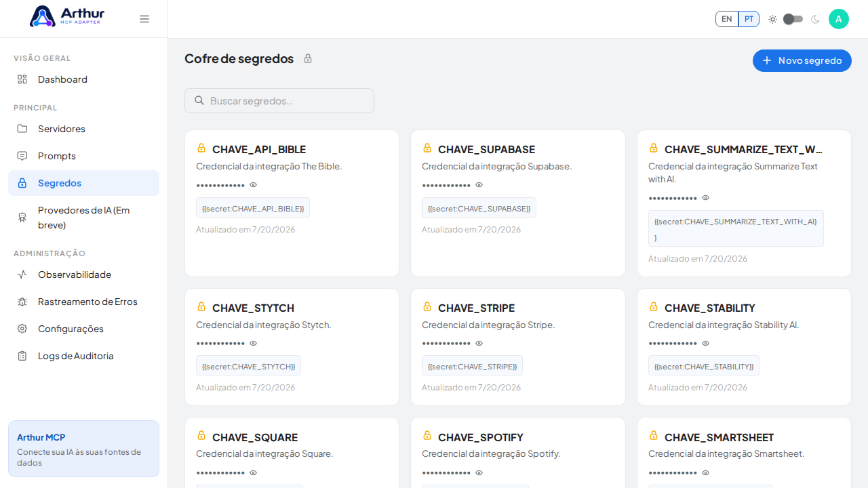
Task: Copy {{secret:CHAVE_SUMMARIZE_TEXT_WITH_AI}} reference chip
Action: pos(736,228)
